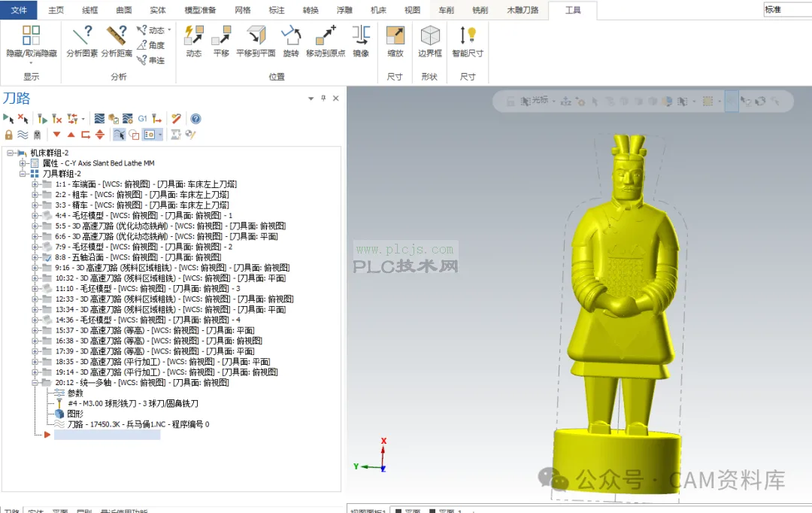This screenshot has width=812, height=513.
Task: Open the 文件 file menu
Action: (x=19, y=10)
